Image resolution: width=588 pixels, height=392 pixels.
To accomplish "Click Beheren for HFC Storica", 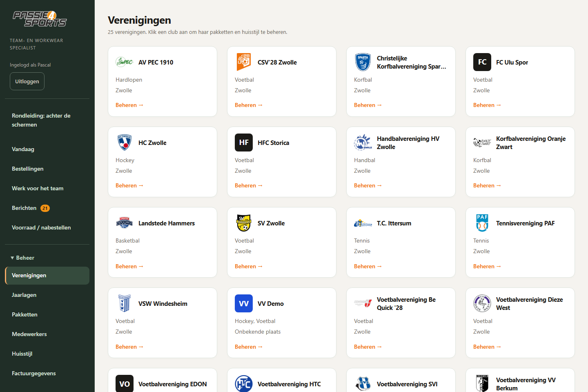I will coord(249,185).
